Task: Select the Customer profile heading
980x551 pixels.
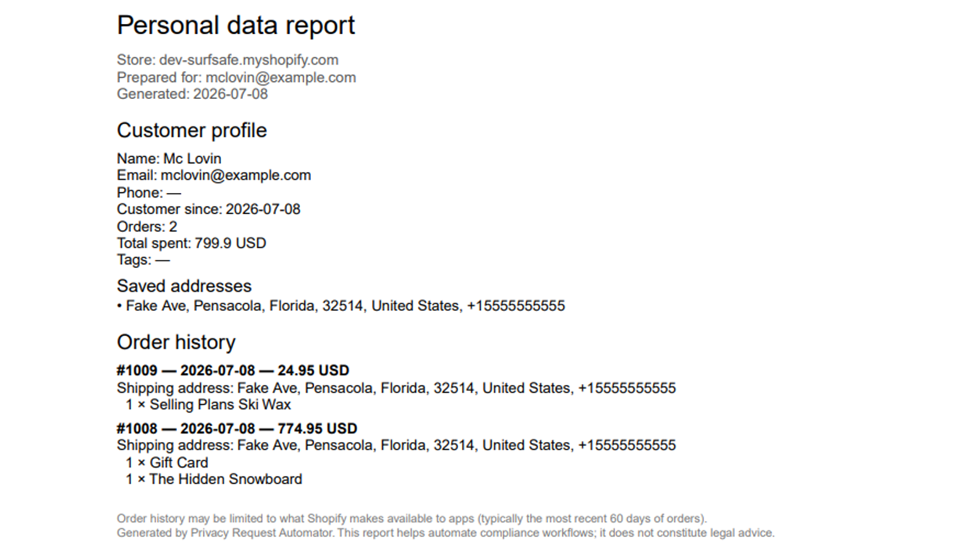Action: pos(192,130)
